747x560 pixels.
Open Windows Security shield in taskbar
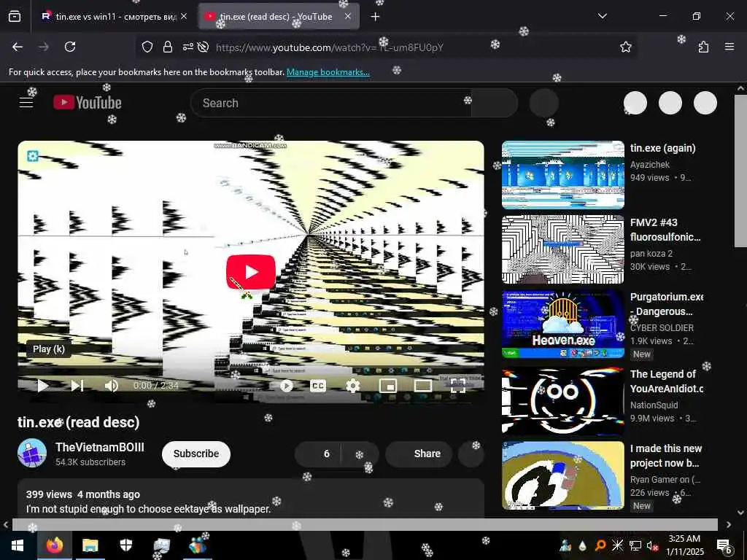pos(125,545)
